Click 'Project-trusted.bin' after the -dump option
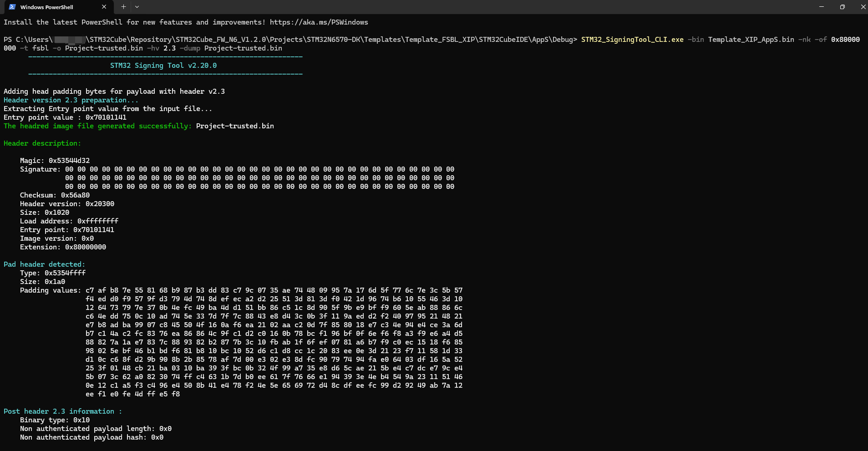Image resolution: width=868 pixels, height=451 pixels. [x=243, y=48]
